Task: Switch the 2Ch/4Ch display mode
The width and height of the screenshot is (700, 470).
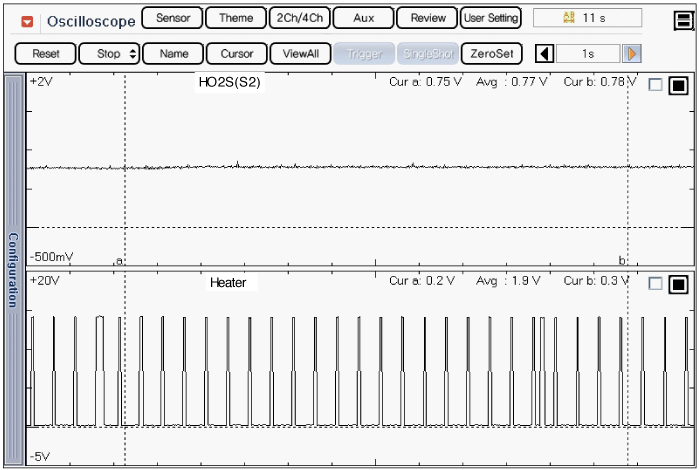Action: pos(300,18)
